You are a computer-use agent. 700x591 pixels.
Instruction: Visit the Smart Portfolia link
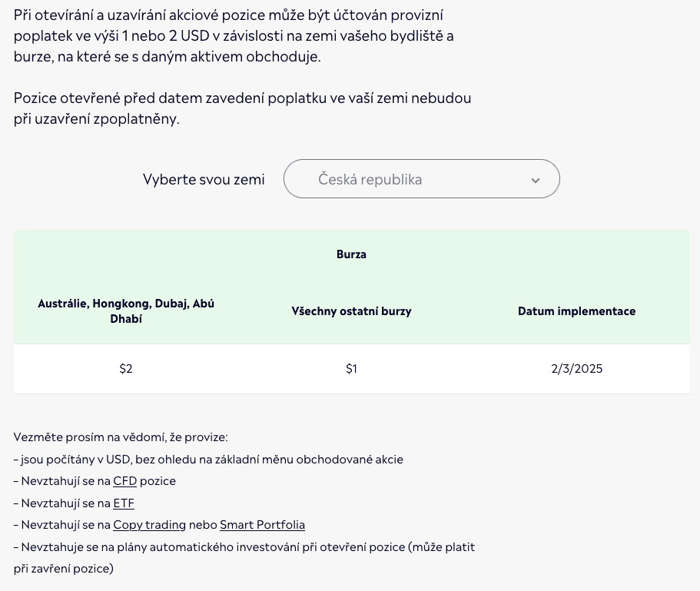262,525
